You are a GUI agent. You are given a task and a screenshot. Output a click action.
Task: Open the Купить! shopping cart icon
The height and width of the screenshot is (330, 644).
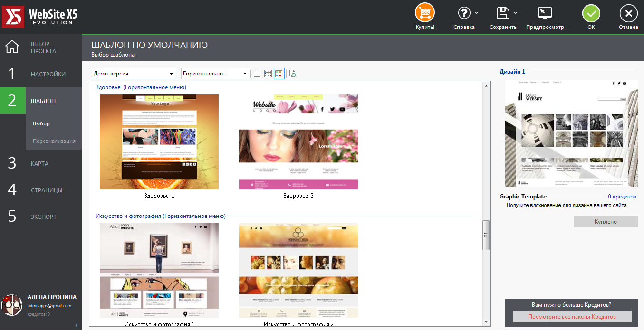(424, 13)
